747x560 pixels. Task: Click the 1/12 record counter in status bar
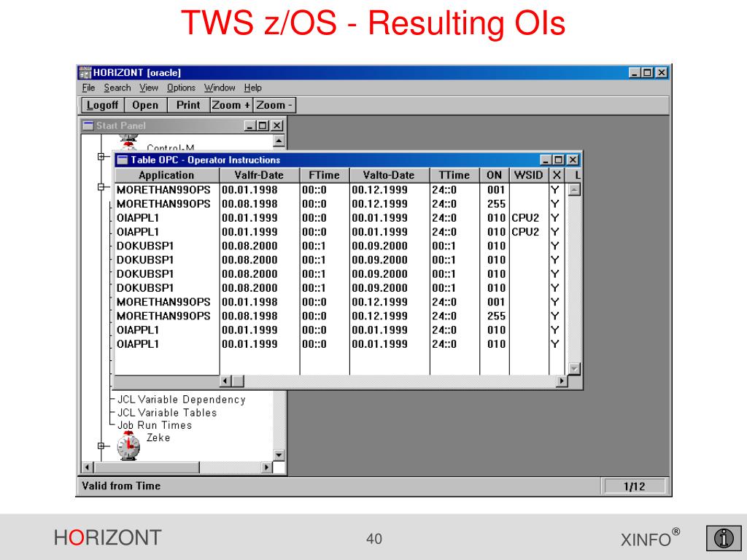634,486
